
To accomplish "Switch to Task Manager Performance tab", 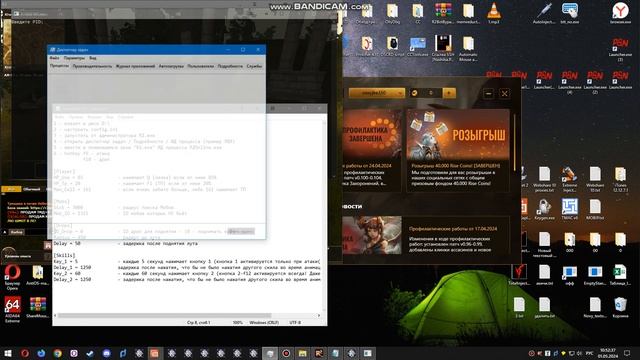I will (92, 66).
